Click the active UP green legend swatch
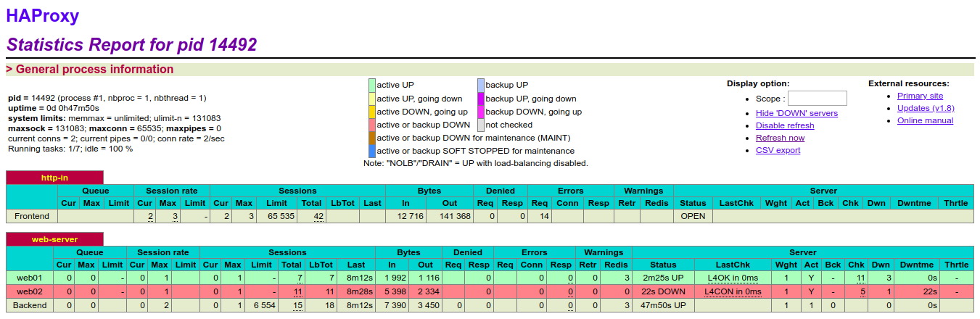Screen dimensions: 980x319 pyautogui.click(x=372, y=86)
